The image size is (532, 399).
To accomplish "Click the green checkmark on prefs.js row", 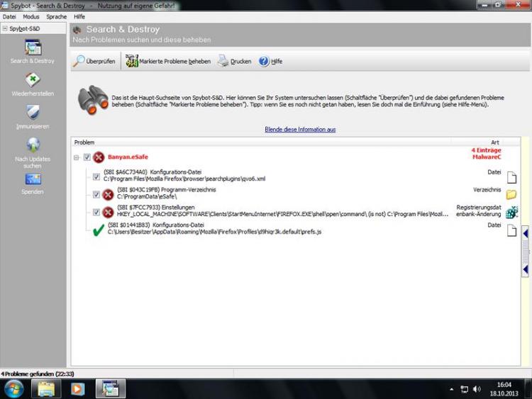I will 99,230.
